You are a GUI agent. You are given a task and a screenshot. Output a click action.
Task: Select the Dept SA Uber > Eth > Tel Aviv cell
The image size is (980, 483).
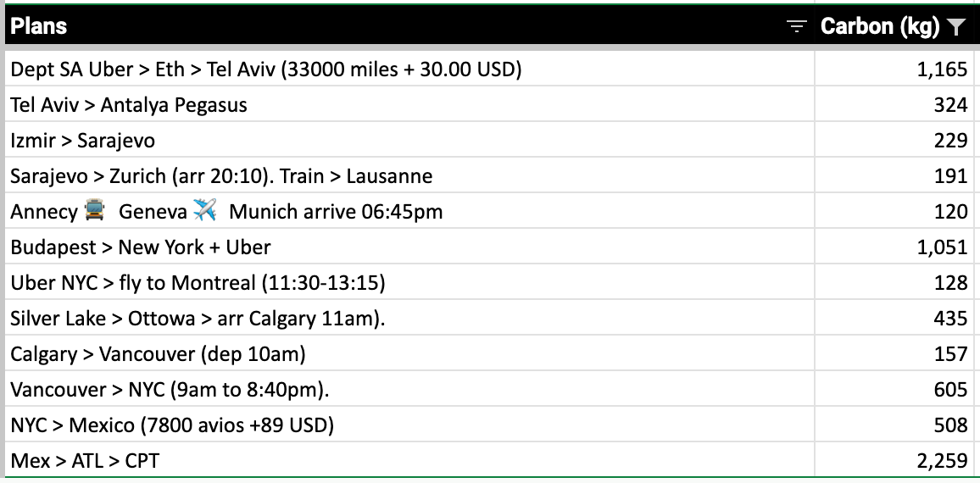point(265,69)
